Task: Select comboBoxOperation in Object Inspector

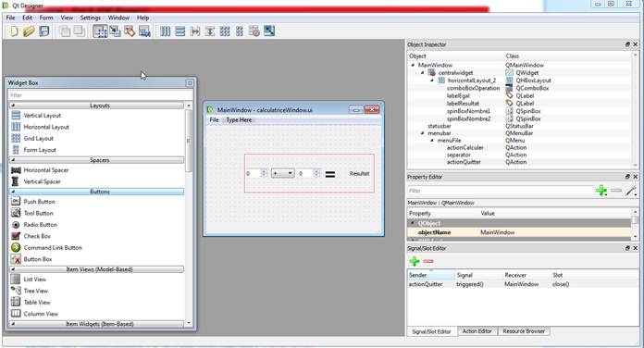Action: coord(473,88)
